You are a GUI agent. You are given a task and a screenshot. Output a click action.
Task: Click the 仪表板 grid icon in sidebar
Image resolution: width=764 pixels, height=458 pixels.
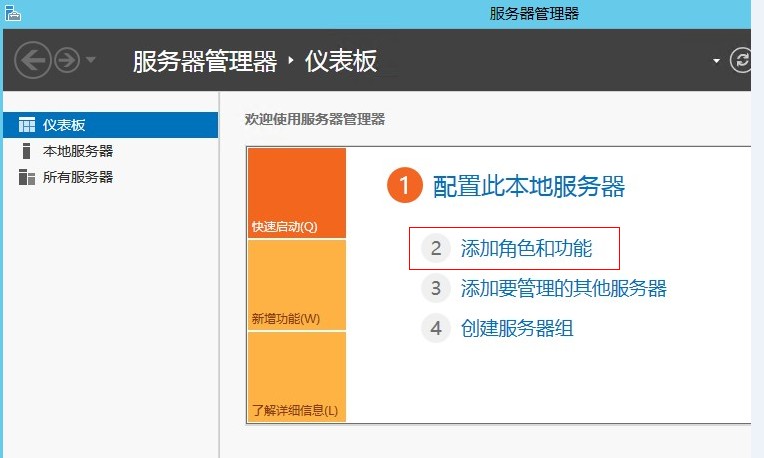click(27, 125)
